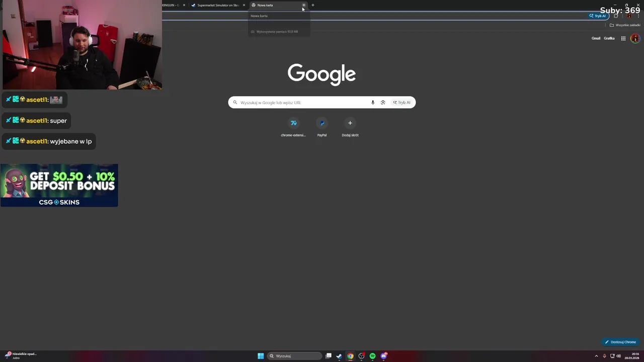Open Google Lens image search icon
This screenshot has height=362, width=644.
(x=383, y=103)
